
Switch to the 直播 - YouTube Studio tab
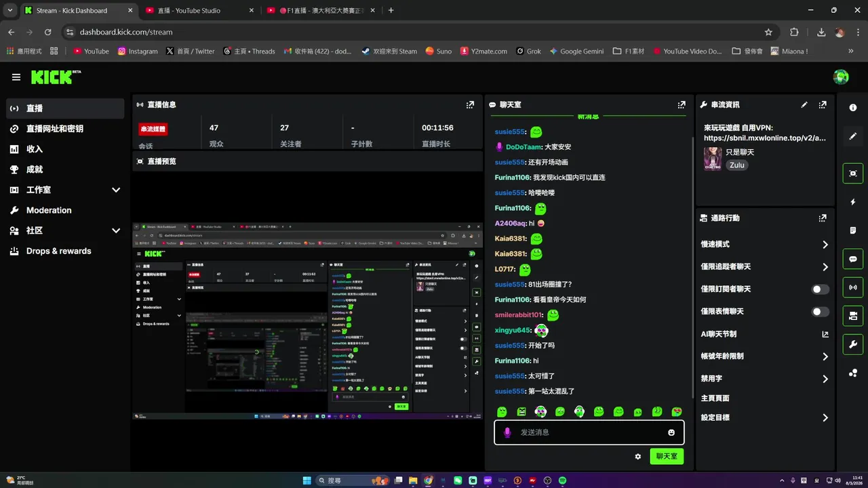tap(200, 10)
